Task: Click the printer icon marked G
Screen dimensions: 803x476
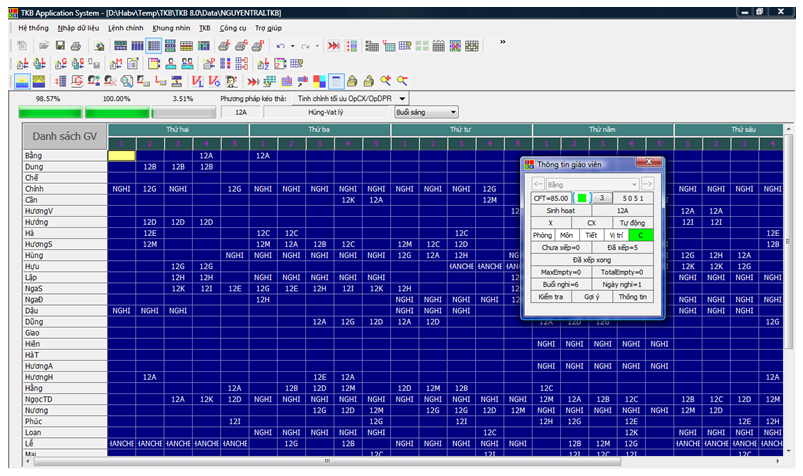Action: tap(241, 46)
